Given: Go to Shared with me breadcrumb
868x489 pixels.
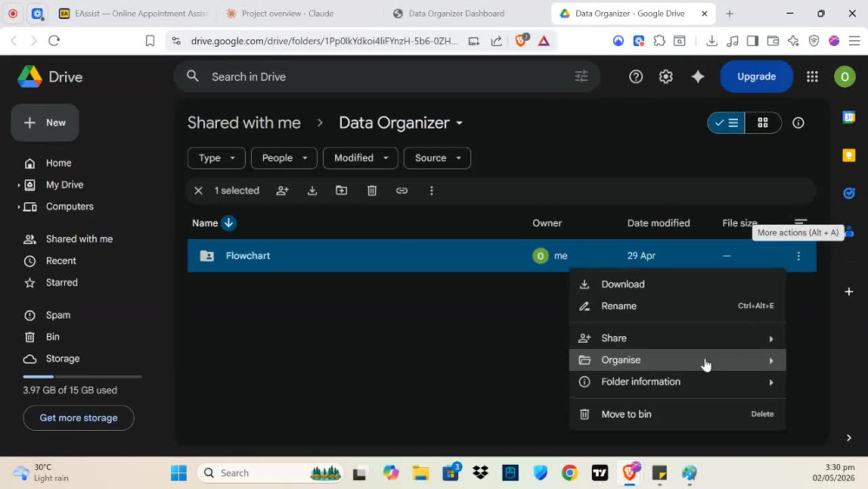Looking at the screenshot, I should point(244,123).
